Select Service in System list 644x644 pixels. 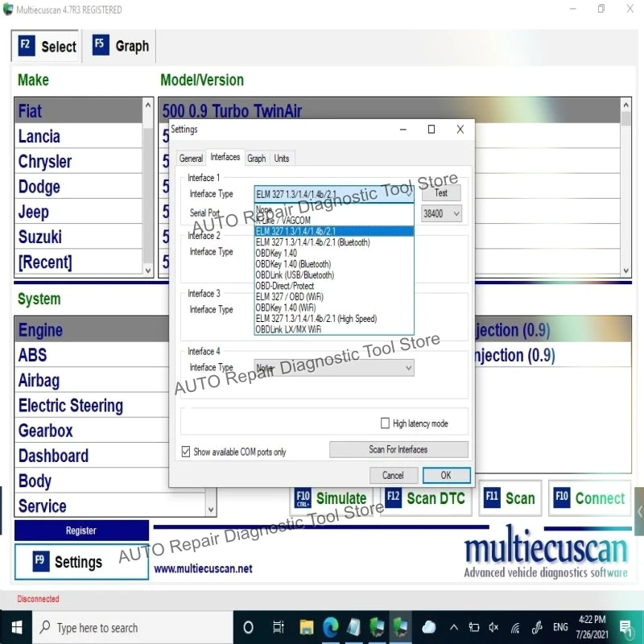point(111,506)
